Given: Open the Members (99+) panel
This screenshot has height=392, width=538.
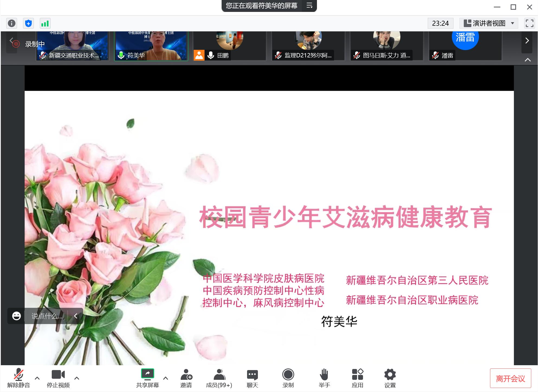Looking at the screenshot, I should pyautogui.click(x=219, y=378).
